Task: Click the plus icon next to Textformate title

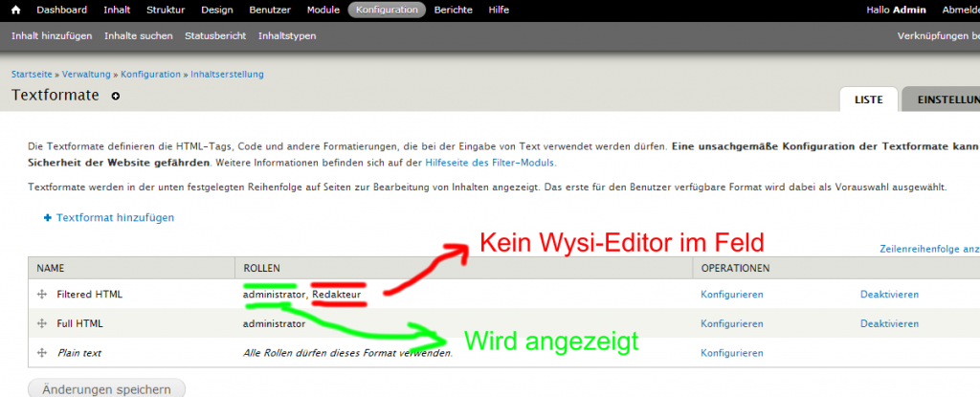Action: (116, 96)
